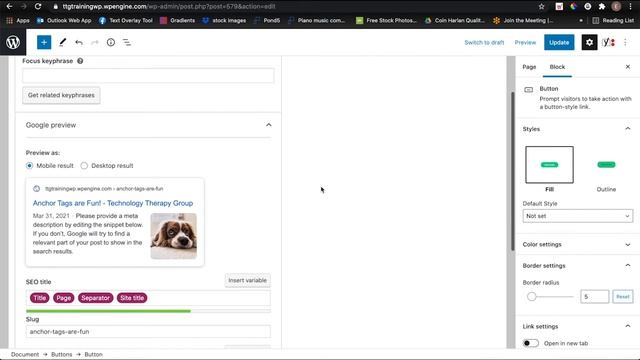Select the Mobile result radio button
The height and width of the screenshot is (360, 640).
pos(29,166)
